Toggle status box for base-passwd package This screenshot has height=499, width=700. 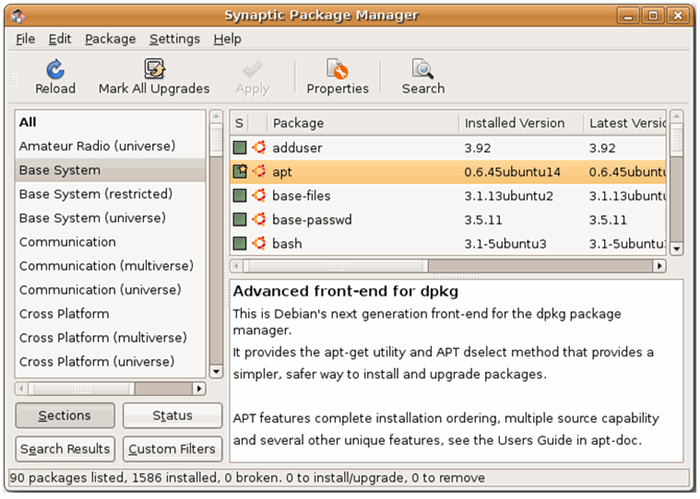(240, 220)
